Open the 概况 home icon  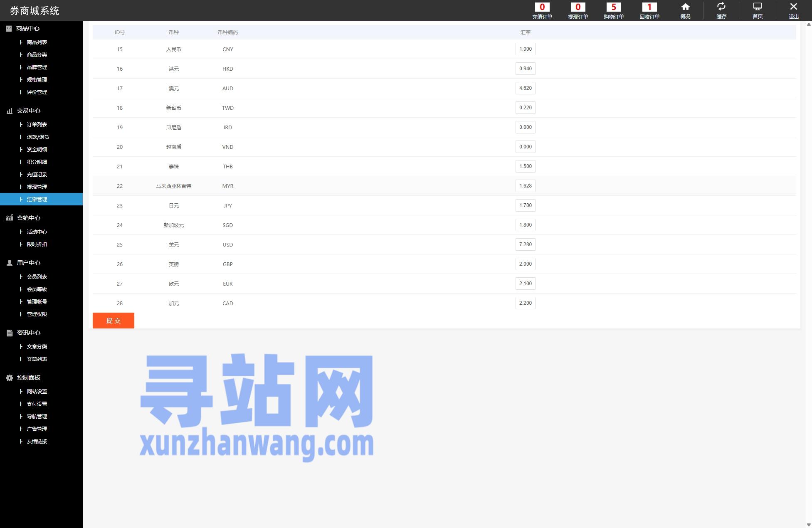[x=685, y=7]
